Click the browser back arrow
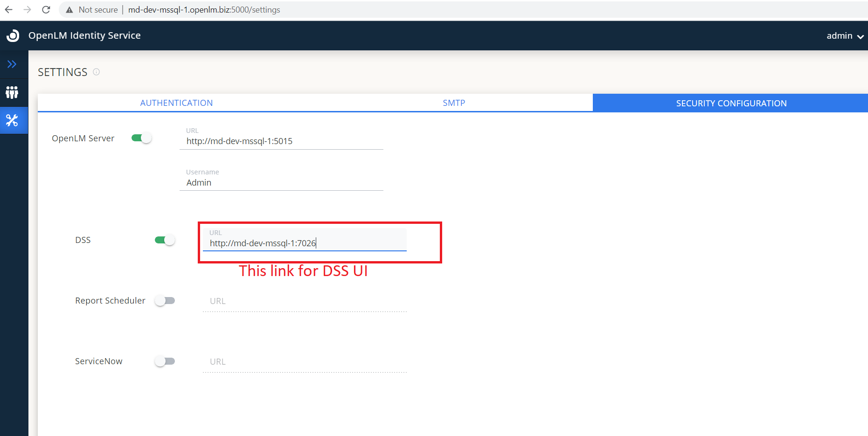The height and width of the screenshot is (436, 868). 8,10
